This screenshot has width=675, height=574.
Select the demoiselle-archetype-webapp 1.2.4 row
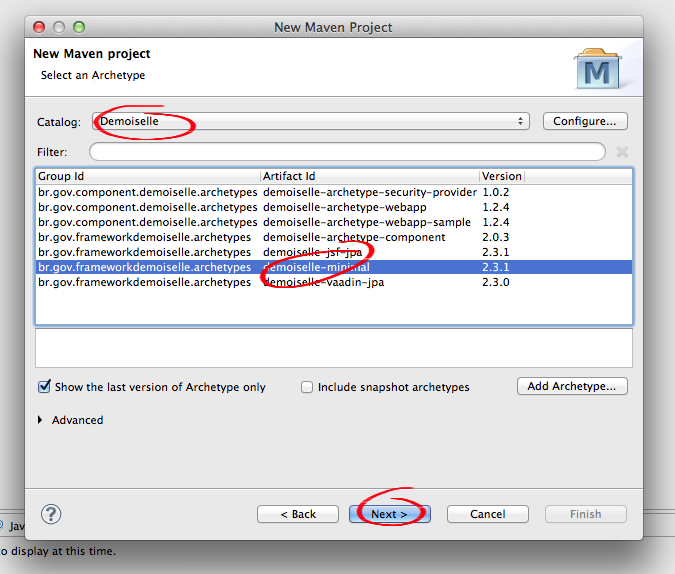point(334,207)
